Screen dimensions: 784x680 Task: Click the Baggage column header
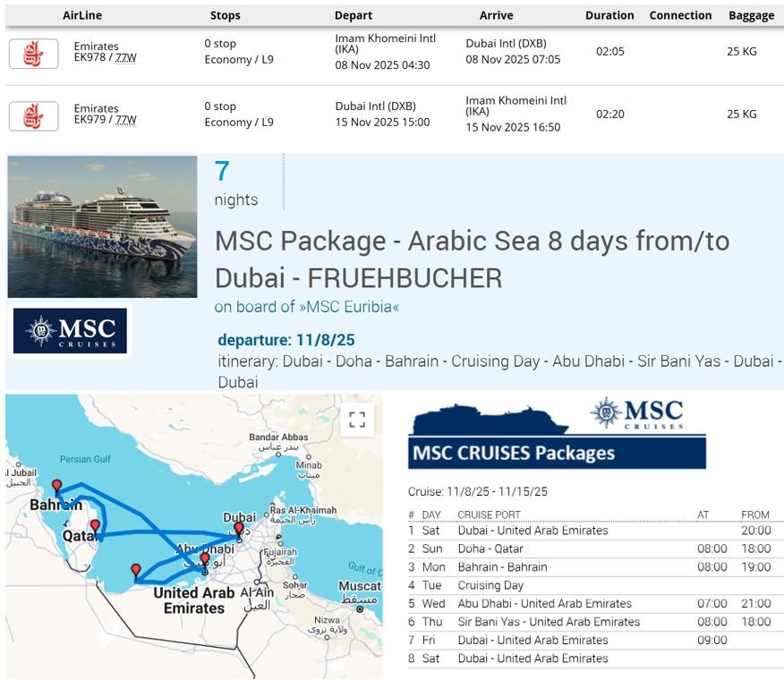click(x=751, y=15)
